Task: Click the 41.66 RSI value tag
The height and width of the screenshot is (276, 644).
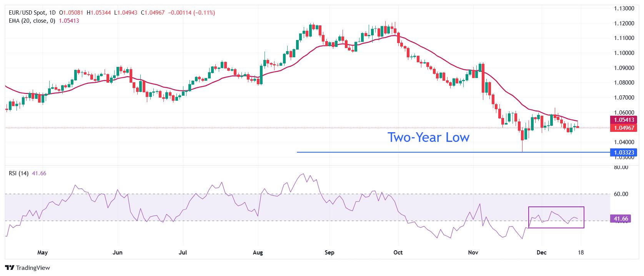Action: [x=621, y=219]
